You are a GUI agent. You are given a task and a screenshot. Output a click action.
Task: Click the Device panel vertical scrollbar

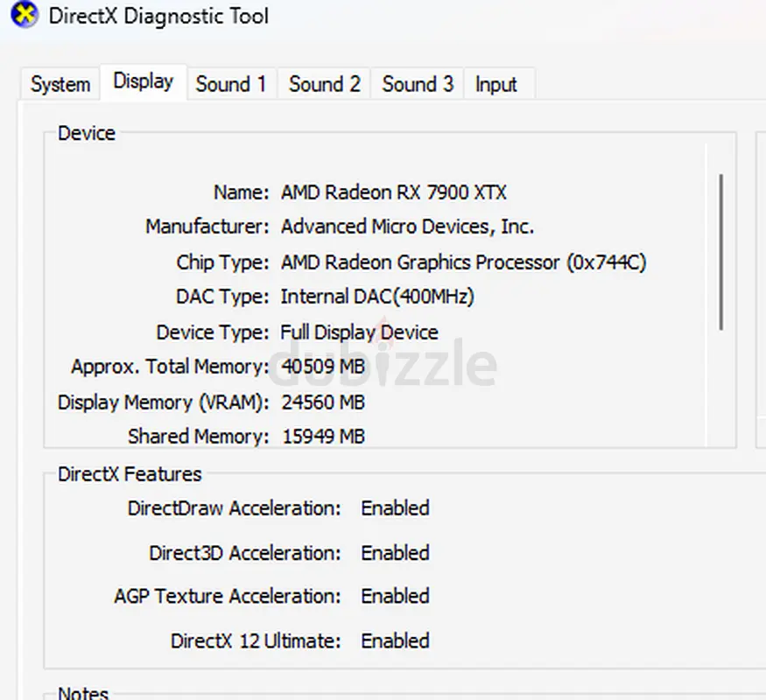[x=721, y=252]
